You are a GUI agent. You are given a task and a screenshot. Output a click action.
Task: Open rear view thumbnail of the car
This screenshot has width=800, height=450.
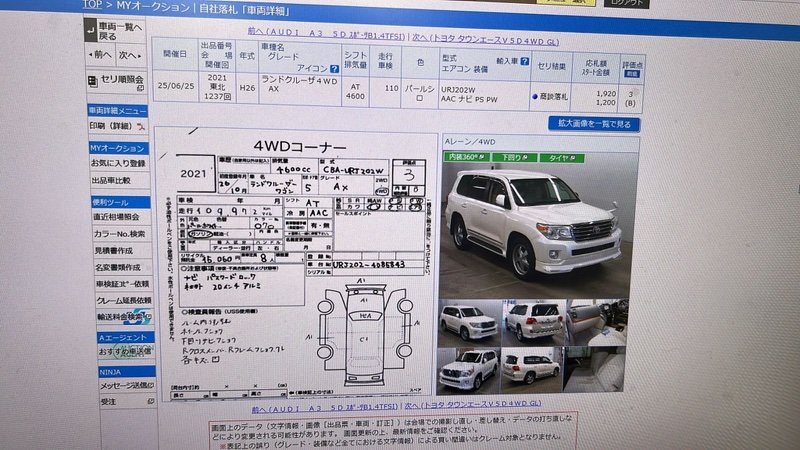point(534,322)
